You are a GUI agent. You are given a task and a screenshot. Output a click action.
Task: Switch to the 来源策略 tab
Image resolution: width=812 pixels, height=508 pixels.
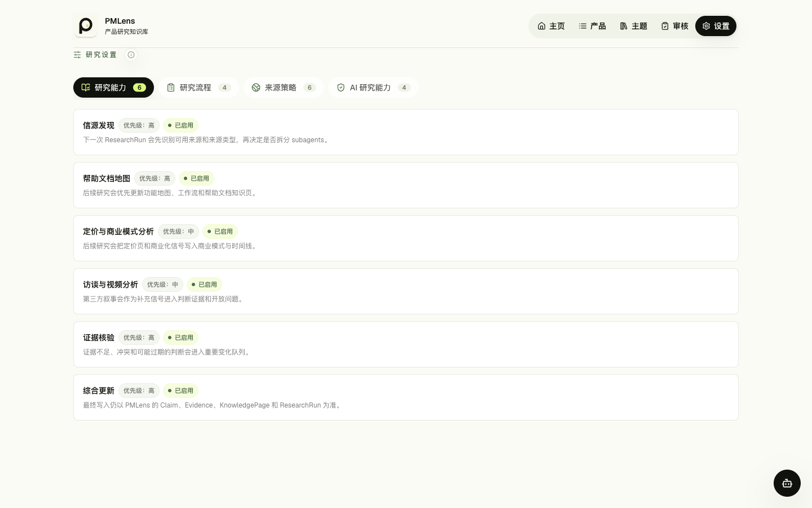click(284, 87)
